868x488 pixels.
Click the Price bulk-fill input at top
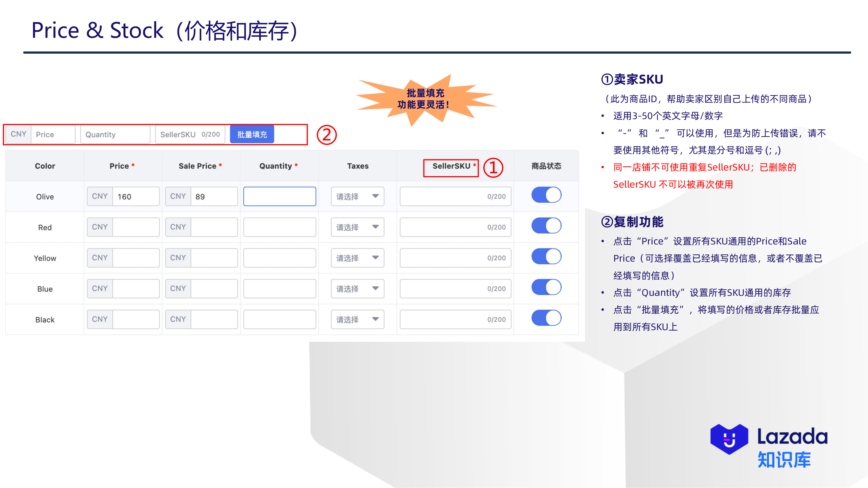(x=53, y=134)
